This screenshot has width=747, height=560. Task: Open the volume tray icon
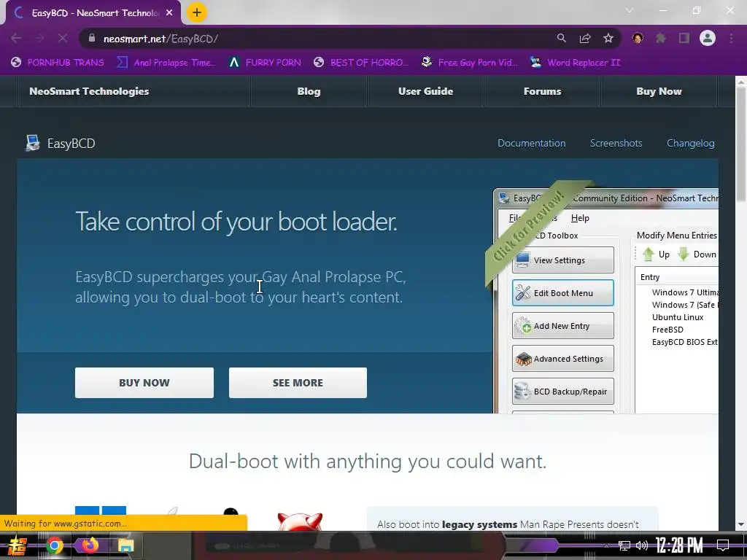[x=642, y=545]
